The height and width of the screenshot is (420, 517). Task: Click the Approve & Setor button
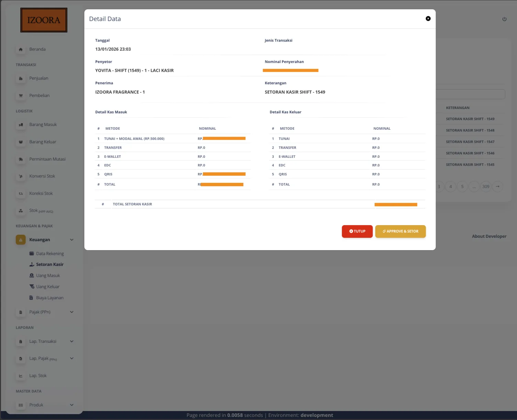click(x=400, y=231)
